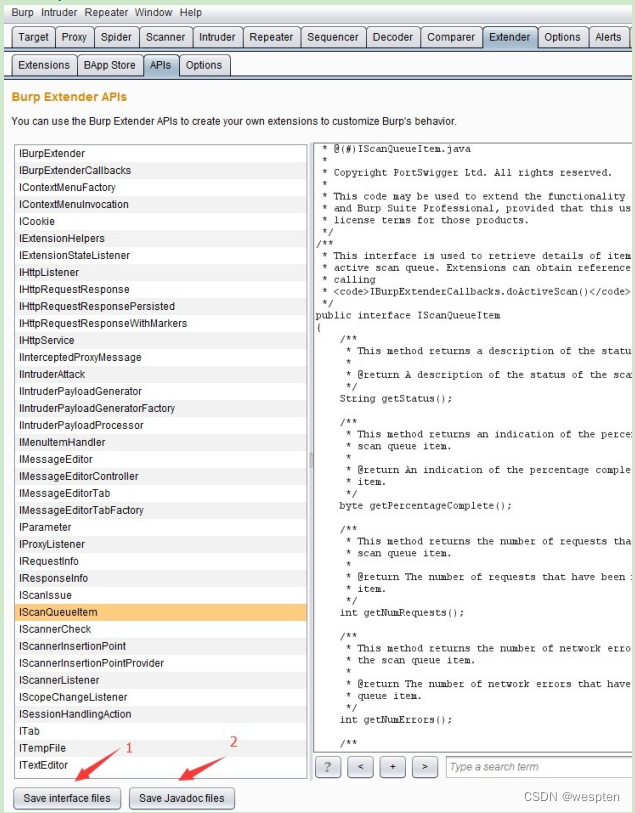Select IContextMenuInvocation interface
635x813 pixels.
pyautogui.click(x=161, y=204)
